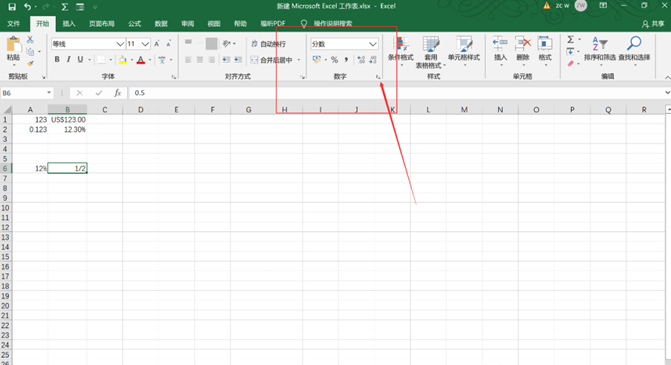Decrease decimal places
The height and width of the screenshot is (365, 671).
[x=373, y=60]
